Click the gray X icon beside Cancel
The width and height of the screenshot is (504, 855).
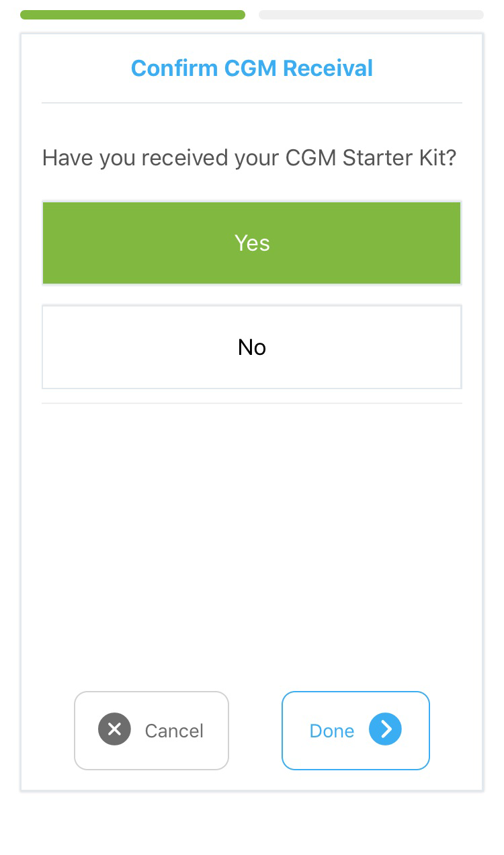point(114,729)
